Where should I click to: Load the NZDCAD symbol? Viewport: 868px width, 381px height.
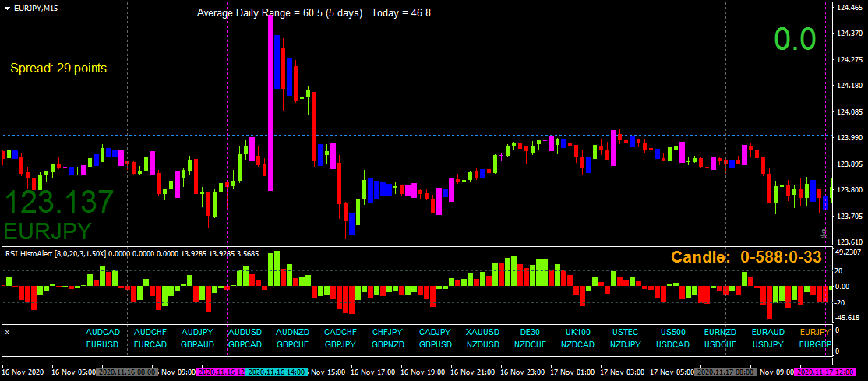pos(578,344)
